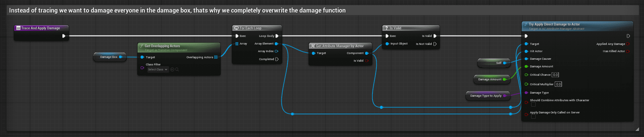The image size is (644, 137).
Task: Click exec output pin of Try Apply Direct Damage
Action: pos(628,36)
